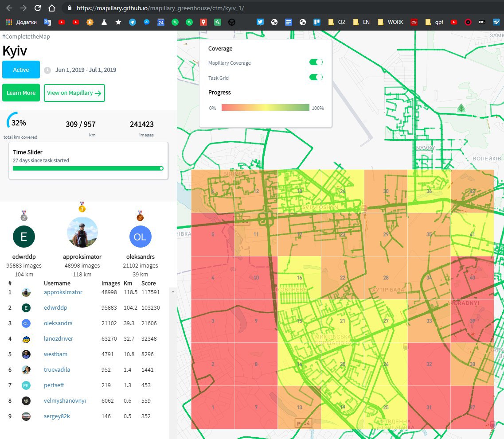
Task: View site info via the padlock icon
Action: (x=70, y=8)
